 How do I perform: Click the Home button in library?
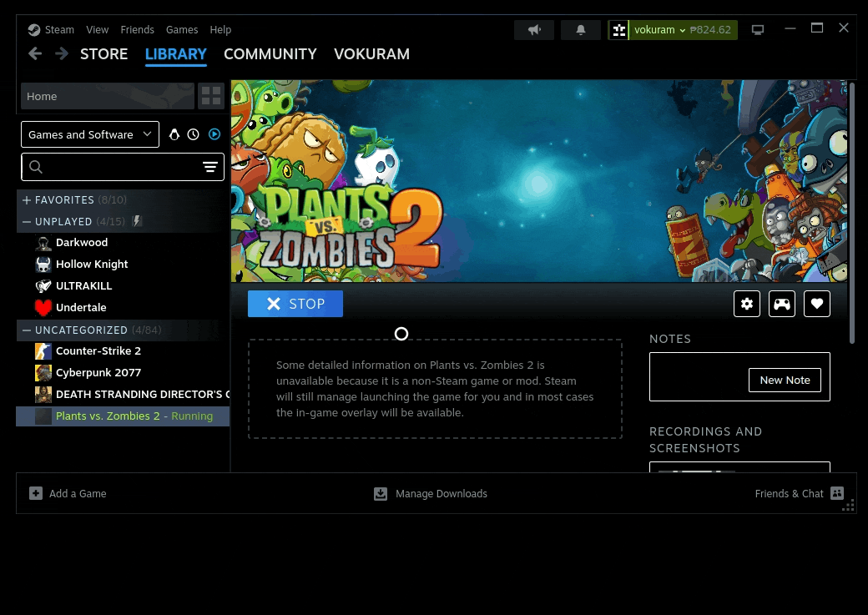tap(108, 96)
